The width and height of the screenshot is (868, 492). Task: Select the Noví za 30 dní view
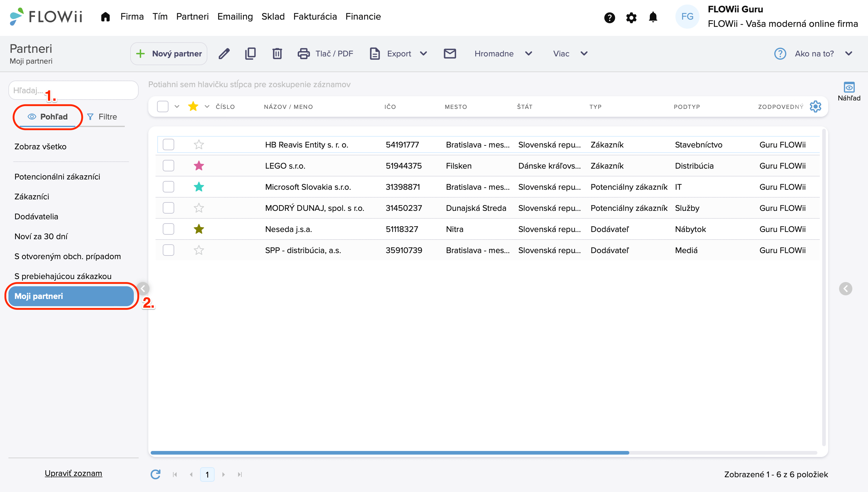41,236
